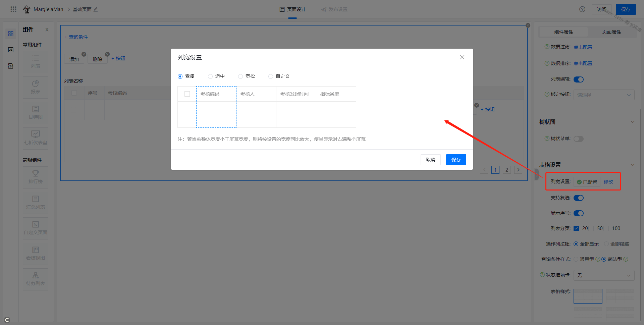The height and width of the screenshot is (325, 644).
Task: Click 修改 link for 列宽设置
Action: tap(608, 182)
